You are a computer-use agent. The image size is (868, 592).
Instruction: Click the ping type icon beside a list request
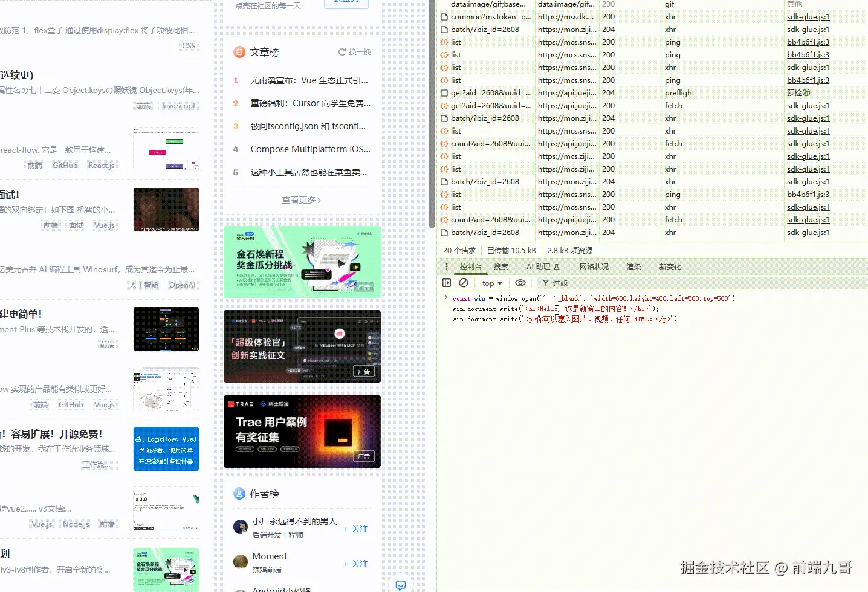443,42
